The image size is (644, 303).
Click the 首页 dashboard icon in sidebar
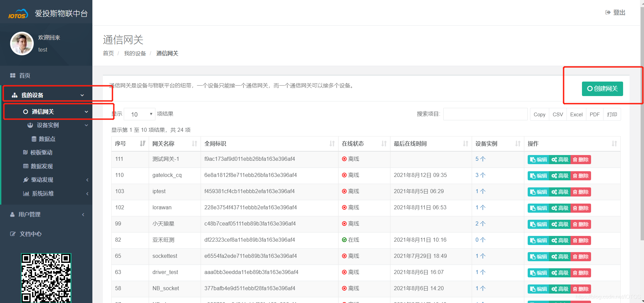(13, 75)
